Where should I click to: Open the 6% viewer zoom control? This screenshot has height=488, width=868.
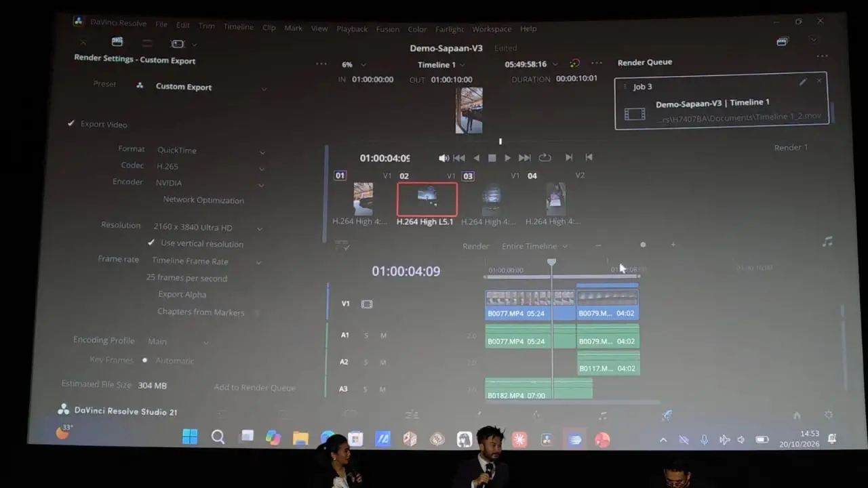point(353,65)
